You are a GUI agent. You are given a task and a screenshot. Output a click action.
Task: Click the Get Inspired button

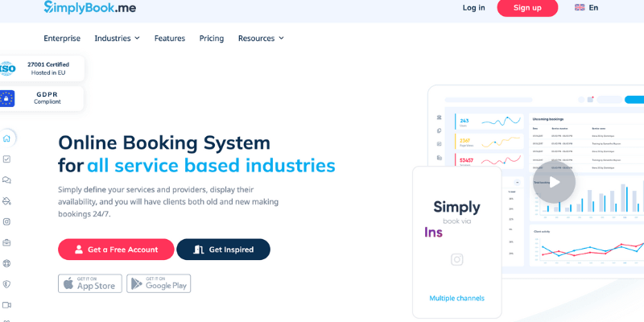click(224, 250)
